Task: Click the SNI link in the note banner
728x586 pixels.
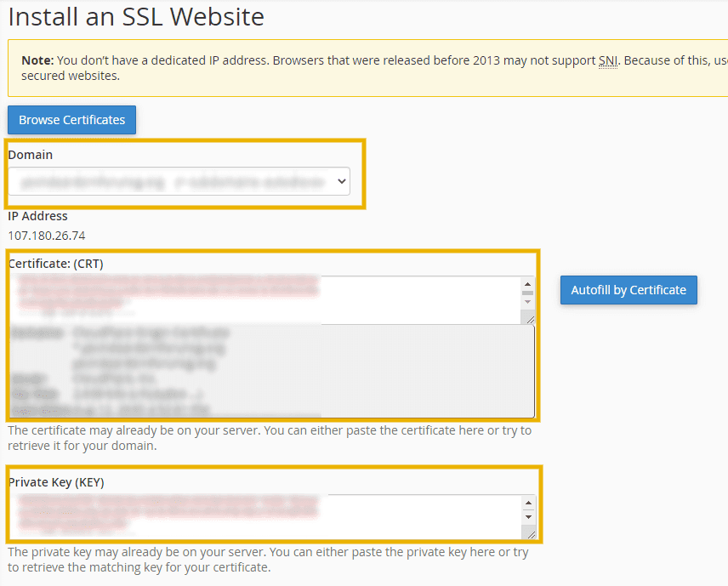Action: point(607,60)
